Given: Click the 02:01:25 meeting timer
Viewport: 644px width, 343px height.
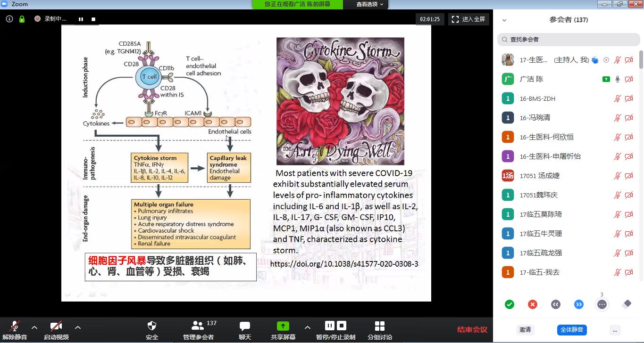Looking at the screenshot, I should pos(430,19).
